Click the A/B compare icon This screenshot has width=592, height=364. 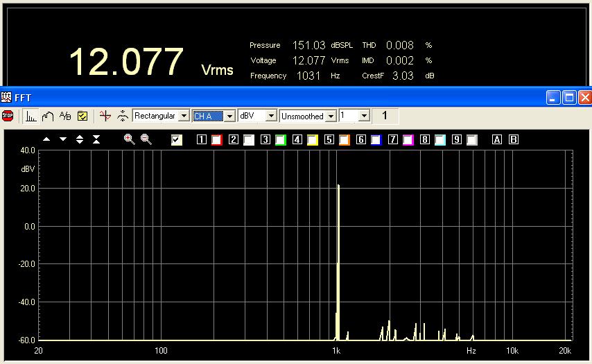point(65,116)
